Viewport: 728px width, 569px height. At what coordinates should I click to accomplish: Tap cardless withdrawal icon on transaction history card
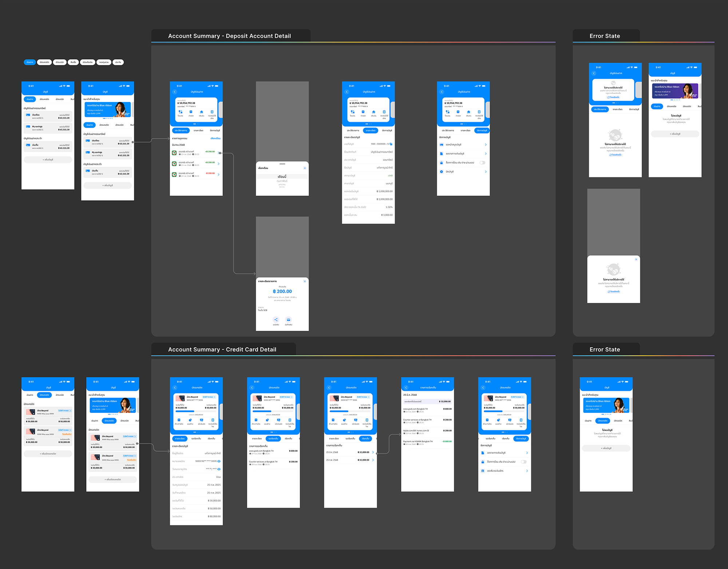coord(212,112)
